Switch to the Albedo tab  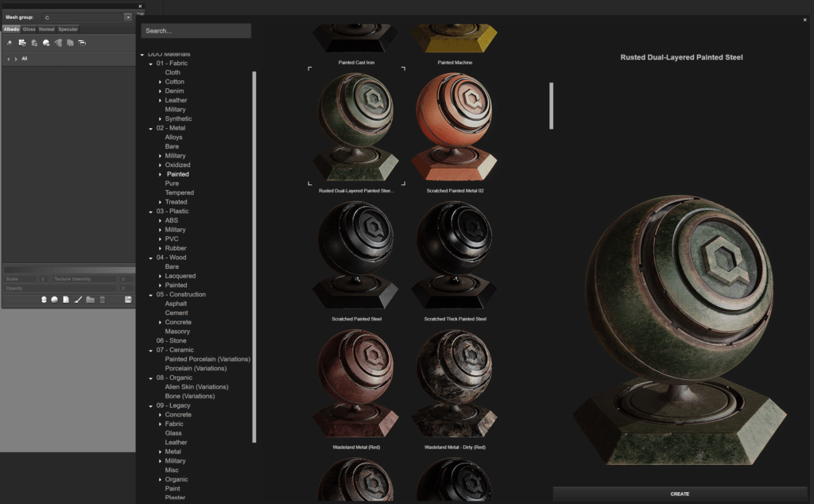click(11, 29)
